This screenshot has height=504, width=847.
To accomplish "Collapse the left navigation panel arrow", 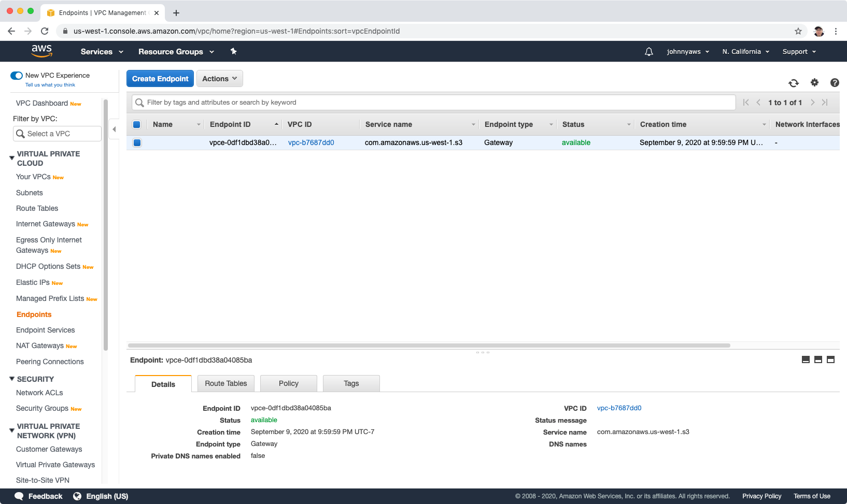I will (114, 129).
